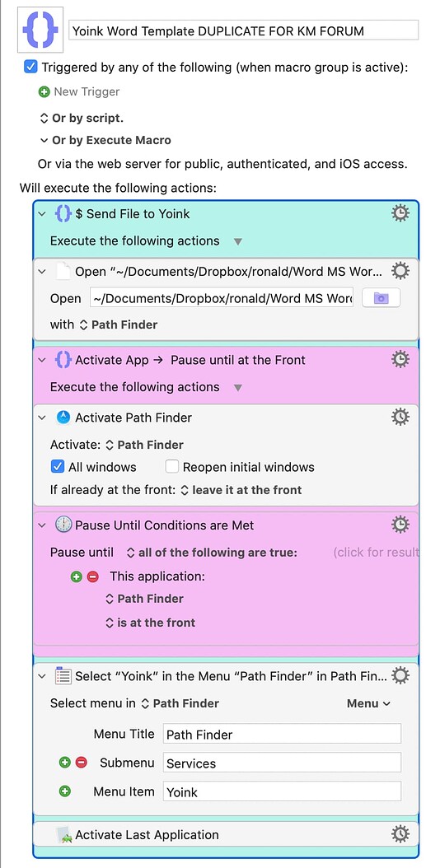Remove condition with the red minus button
Screen dimensions: 426x868
93,576
